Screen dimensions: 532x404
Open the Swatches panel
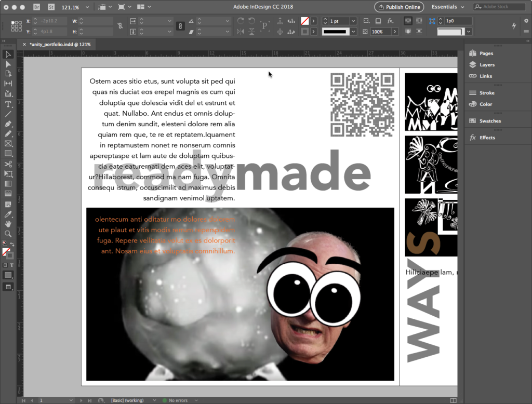490,121
